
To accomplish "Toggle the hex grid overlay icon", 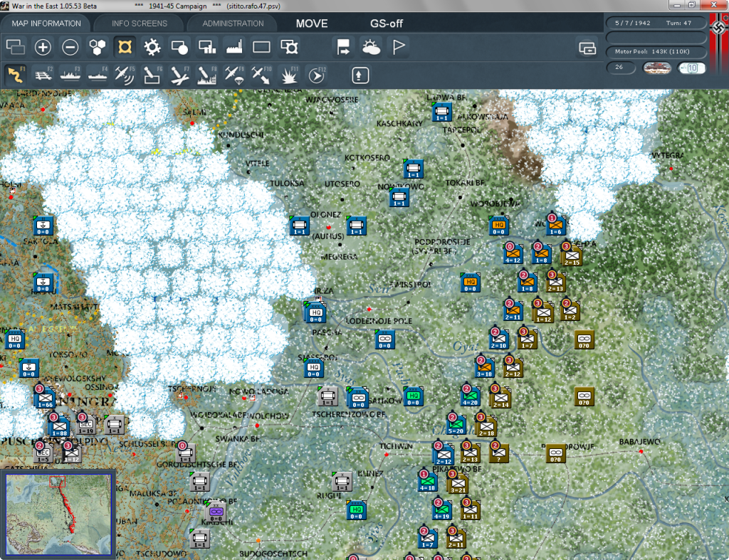I will coord(98,47).
